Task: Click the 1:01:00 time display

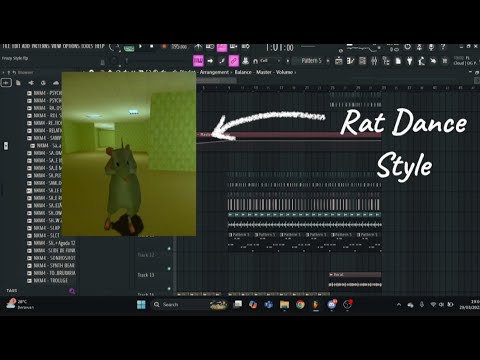Action: coord(279,48)
